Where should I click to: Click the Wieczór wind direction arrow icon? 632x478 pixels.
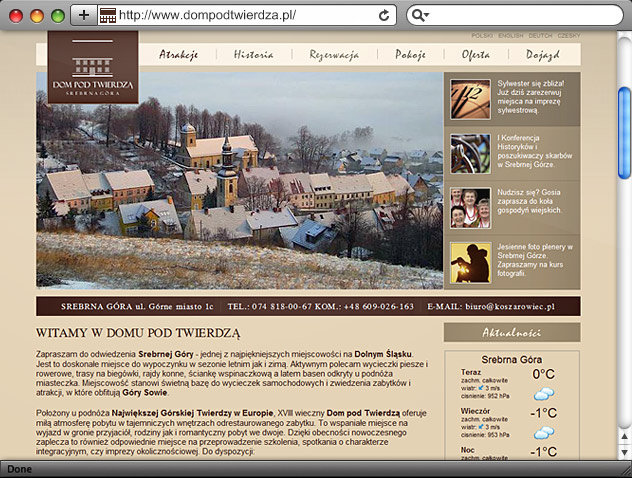[481, 426]
